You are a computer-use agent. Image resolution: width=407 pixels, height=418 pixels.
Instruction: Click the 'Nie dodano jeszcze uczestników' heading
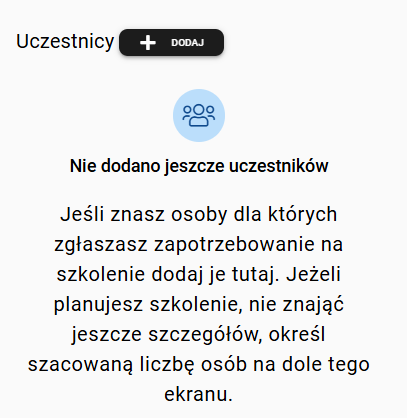(x=199, y=166)
